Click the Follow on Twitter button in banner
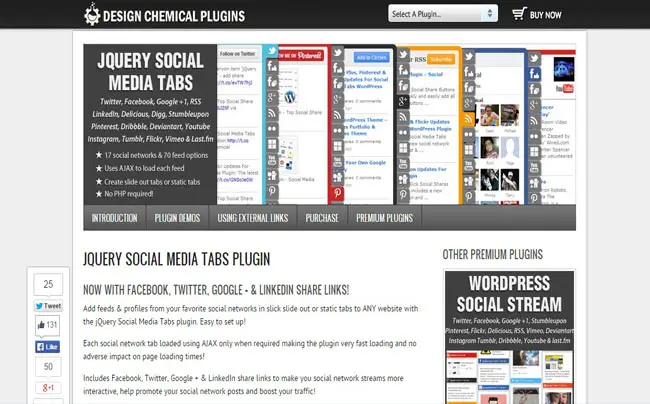The height and width of the screenshot is (404, 650). click(238, 54)
